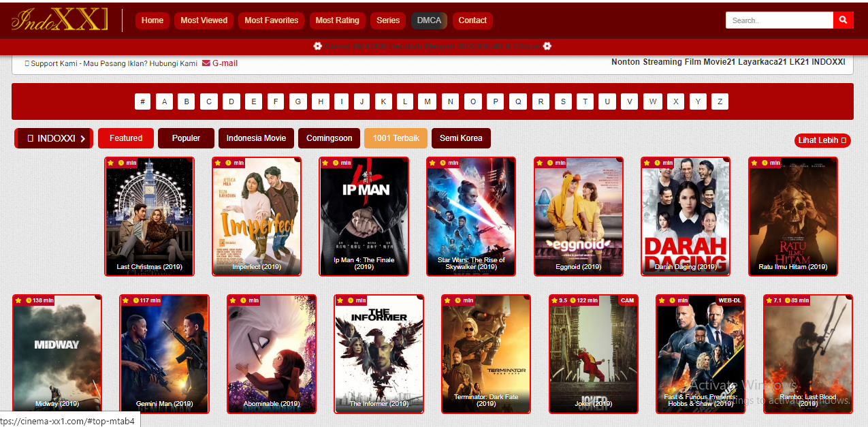
Task: Filter movies by the # symbol
Action: 142,102
